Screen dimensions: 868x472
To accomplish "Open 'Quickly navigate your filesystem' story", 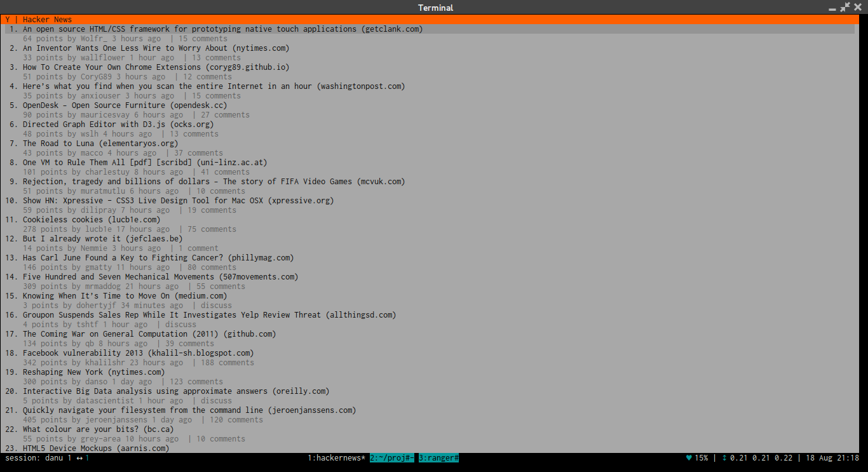I will 189,410.
